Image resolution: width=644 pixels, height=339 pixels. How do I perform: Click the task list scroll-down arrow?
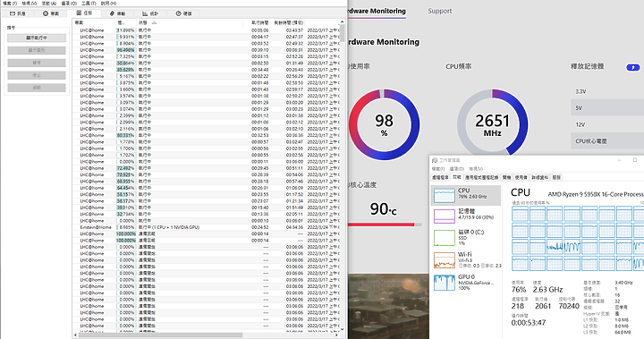(342, 329)
